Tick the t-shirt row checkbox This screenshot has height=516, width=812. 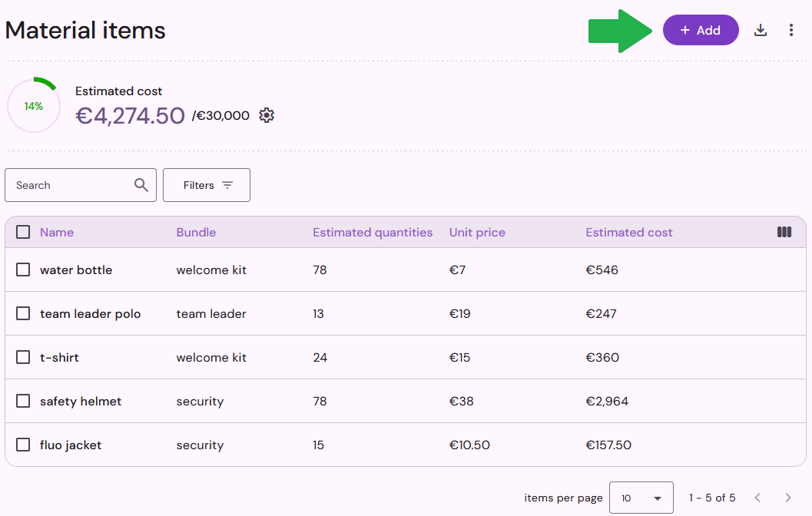click(23, 357)
